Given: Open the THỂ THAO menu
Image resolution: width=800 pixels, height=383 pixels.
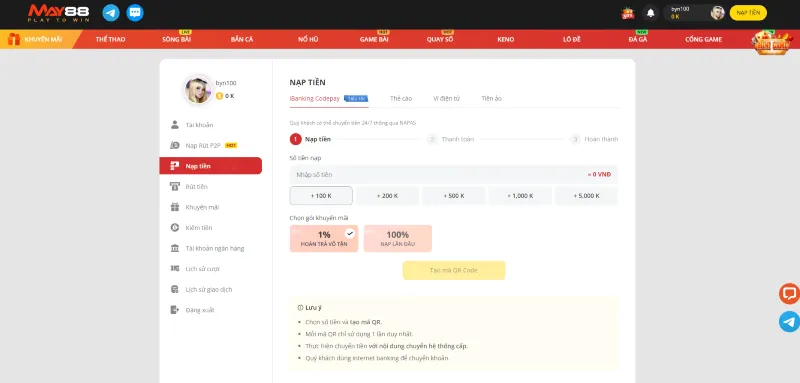Looking at the screenshot, I should click(x=110, y=39).
